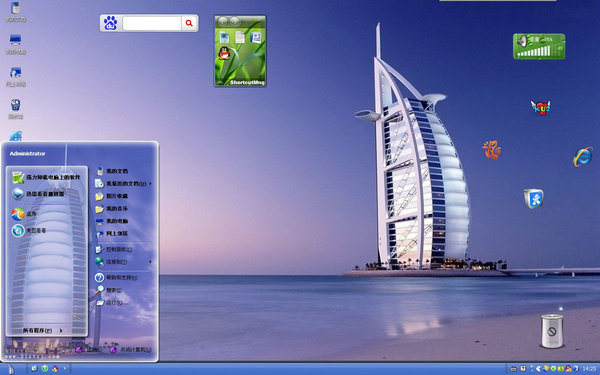This screenshot has width=600, height=375.
Task: Expand All Programs (所有程序) in Start menu
Action: point(43,330)
